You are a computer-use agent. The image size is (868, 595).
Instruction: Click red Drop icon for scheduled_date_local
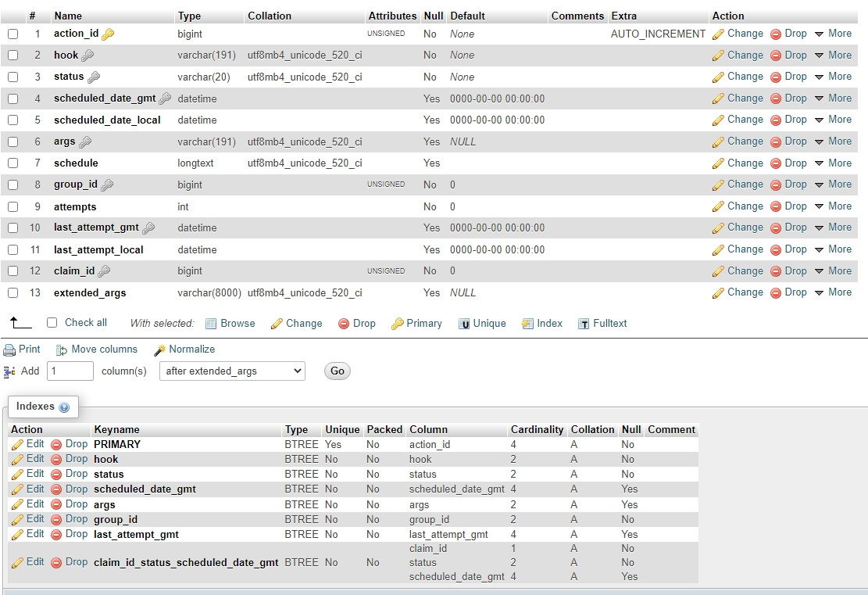(776, 120)
